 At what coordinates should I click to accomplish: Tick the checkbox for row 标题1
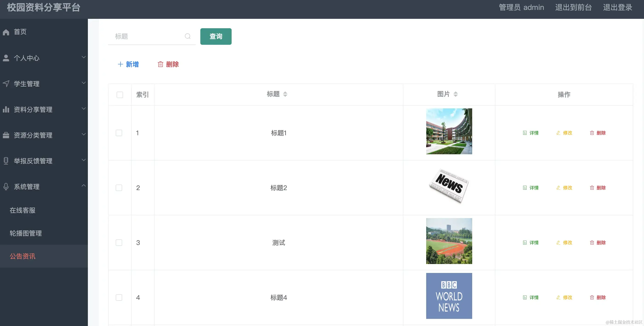point(119,133)
